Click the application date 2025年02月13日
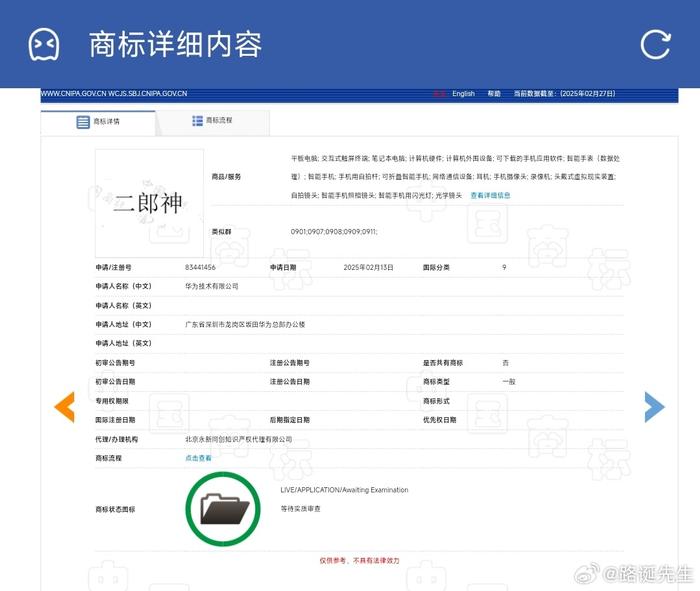Screen dimensions: 700x591 [x=368, y=267]
